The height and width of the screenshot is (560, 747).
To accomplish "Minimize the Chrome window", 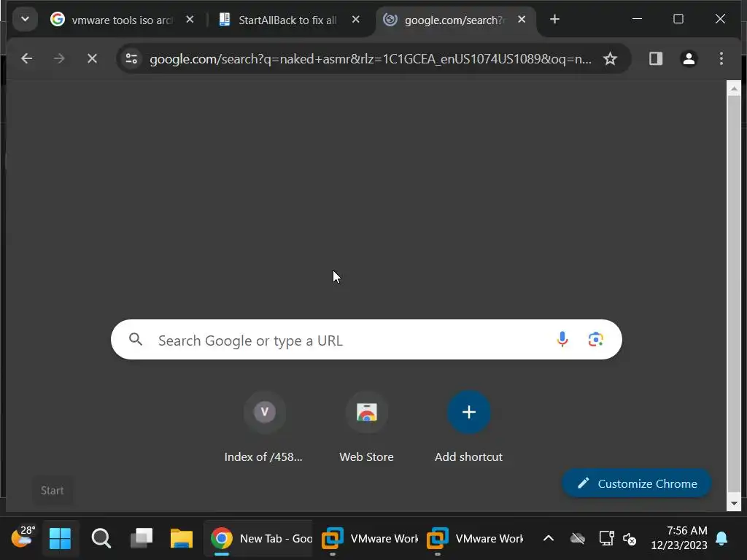I will [637, 19].
